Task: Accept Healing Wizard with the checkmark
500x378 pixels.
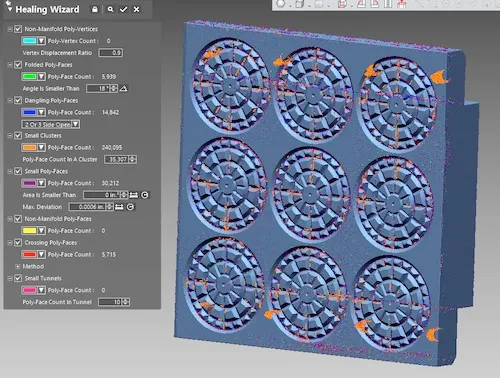Action: point(123,9)
